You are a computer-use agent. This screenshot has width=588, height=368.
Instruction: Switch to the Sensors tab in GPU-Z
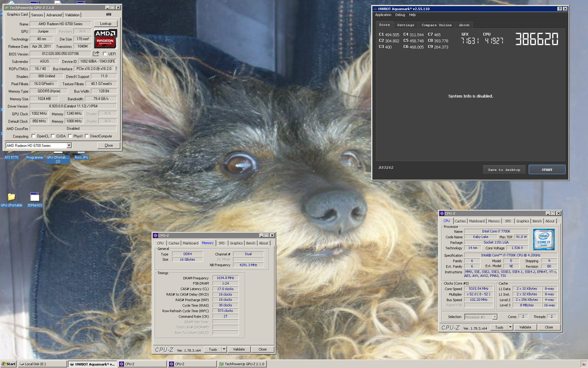[x=37, y=15]
